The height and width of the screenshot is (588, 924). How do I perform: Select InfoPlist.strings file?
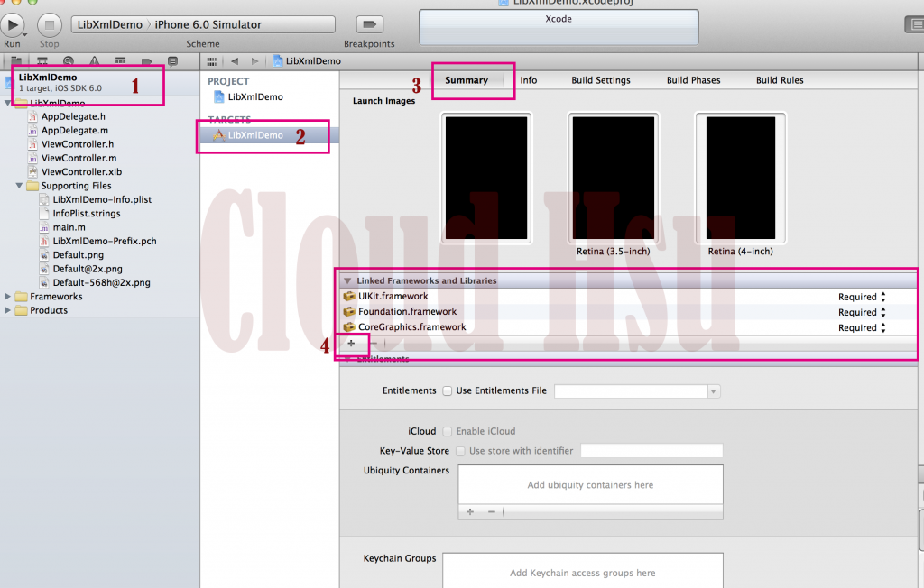[86, 213]
